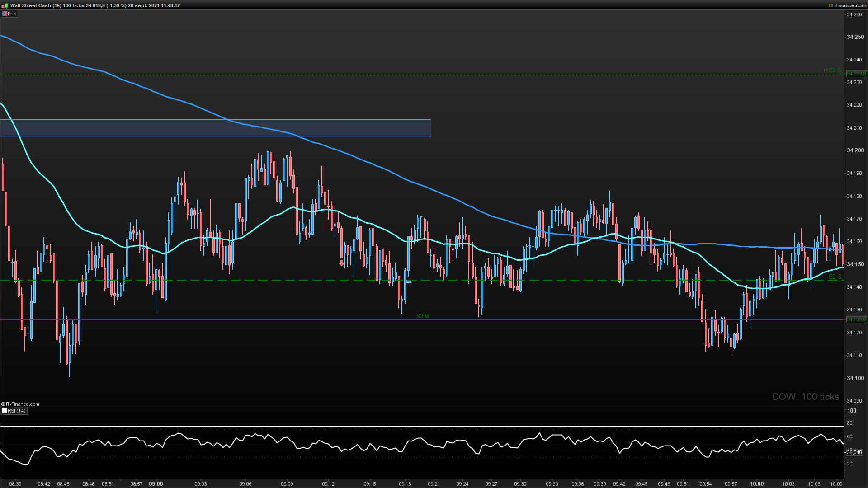This screenshot has width=868, height=488.
Task: Click the red down arrow marker on the chart
Action: pyautogui.click(x=342, y=263)
